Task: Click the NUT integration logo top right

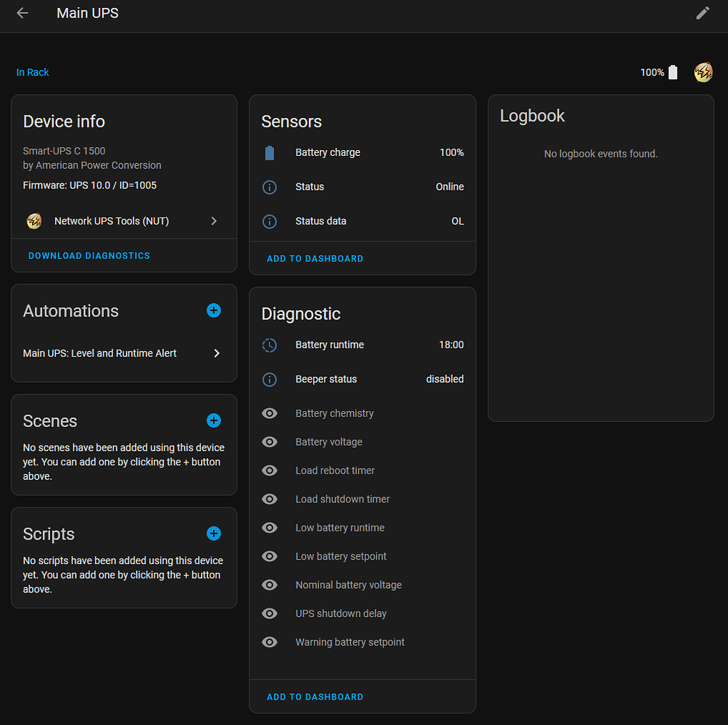Action: pyautogui.click(x=703, y=72)
